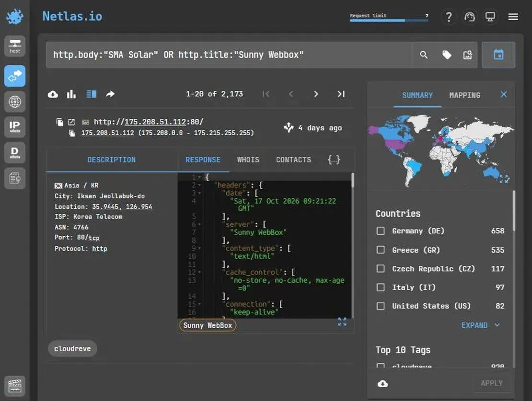Open result URL in new tab icon
The height and width of the screenshot is (401, 532).
point(71,122)
